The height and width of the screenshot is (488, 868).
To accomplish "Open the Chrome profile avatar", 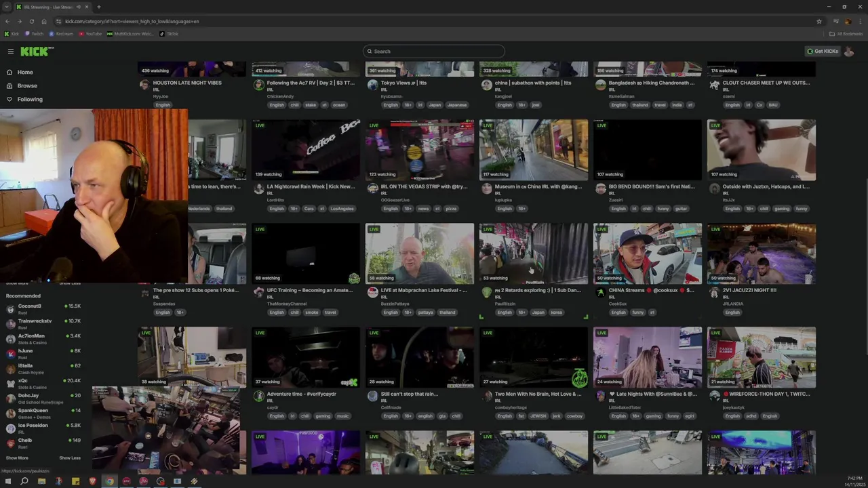I will point(848,21).
